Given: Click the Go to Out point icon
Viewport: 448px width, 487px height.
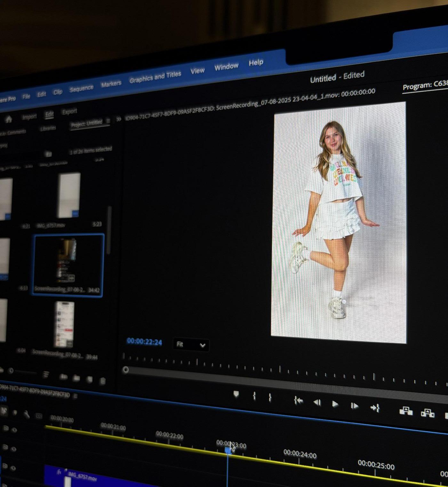Looking at the screenshot, I should 375,408.
